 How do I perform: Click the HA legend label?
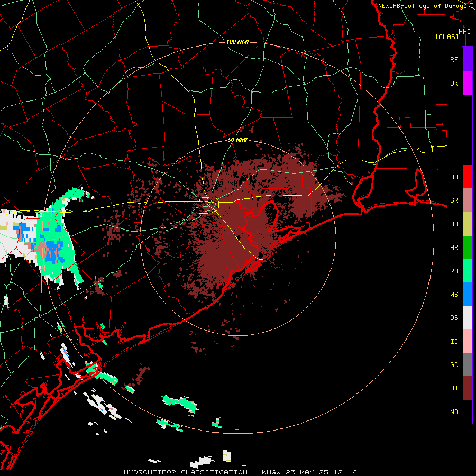(454, 177)
